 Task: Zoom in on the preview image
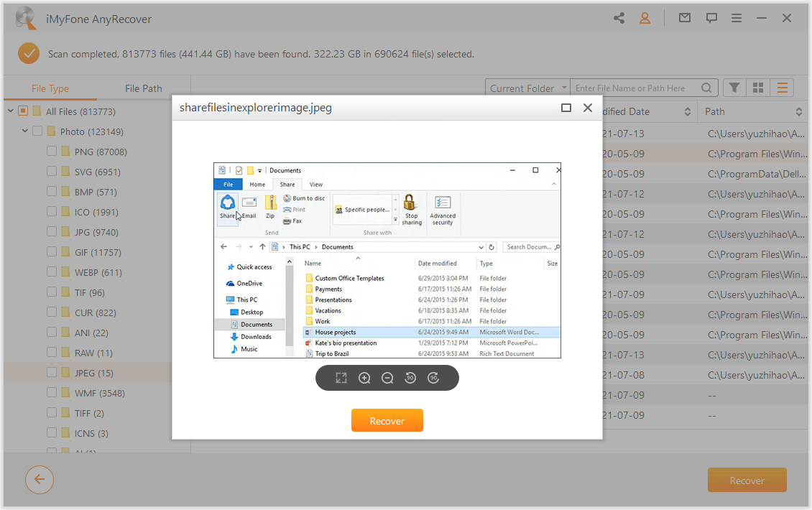[364, 378]
